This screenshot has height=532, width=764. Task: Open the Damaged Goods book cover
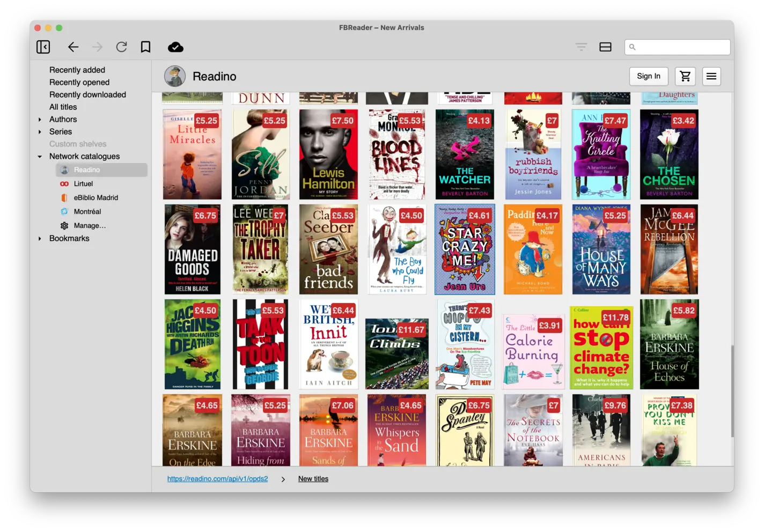pos(192,249)
